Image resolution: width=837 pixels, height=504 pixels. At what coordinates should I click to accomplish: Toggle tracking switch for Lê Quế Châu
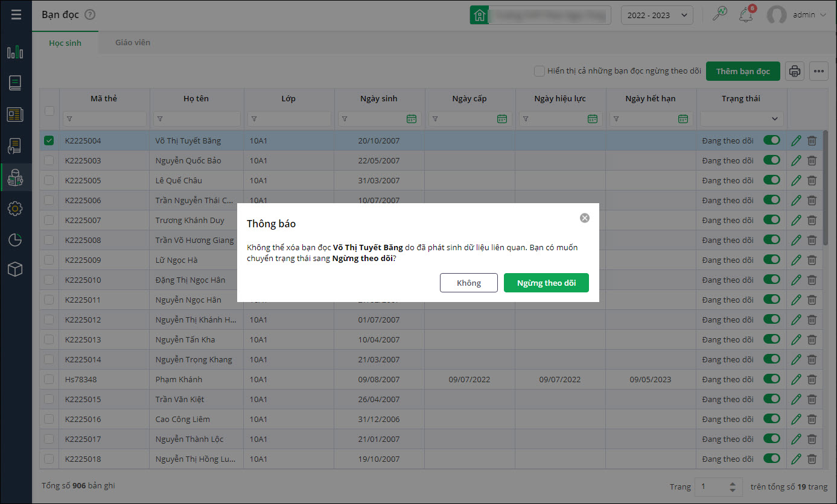[x=771, y=180]
